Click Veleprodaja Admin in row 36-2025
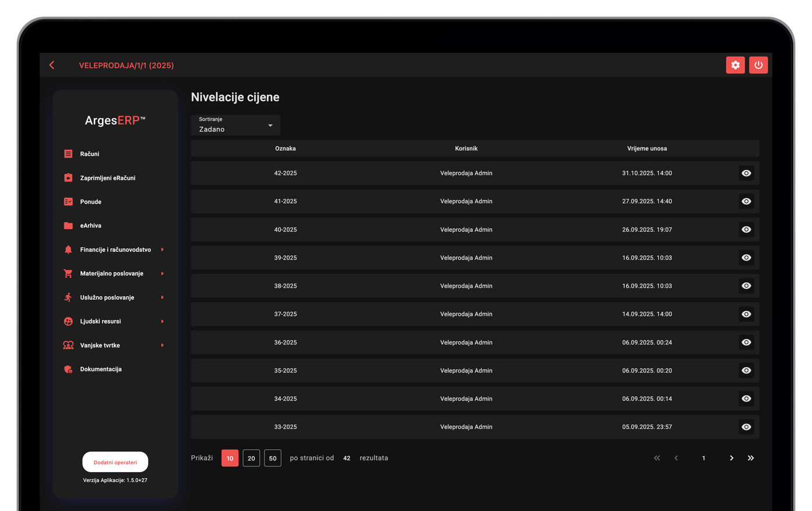 466,342
